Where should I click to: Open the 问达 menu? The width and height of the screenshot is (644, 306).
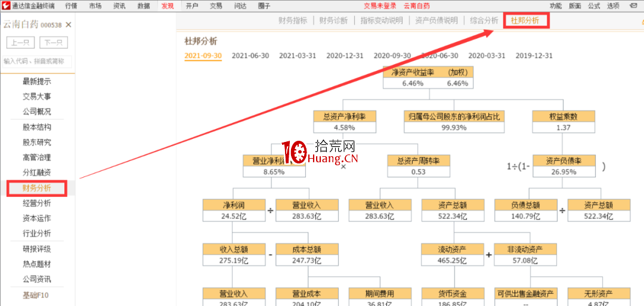pos(240,6)
